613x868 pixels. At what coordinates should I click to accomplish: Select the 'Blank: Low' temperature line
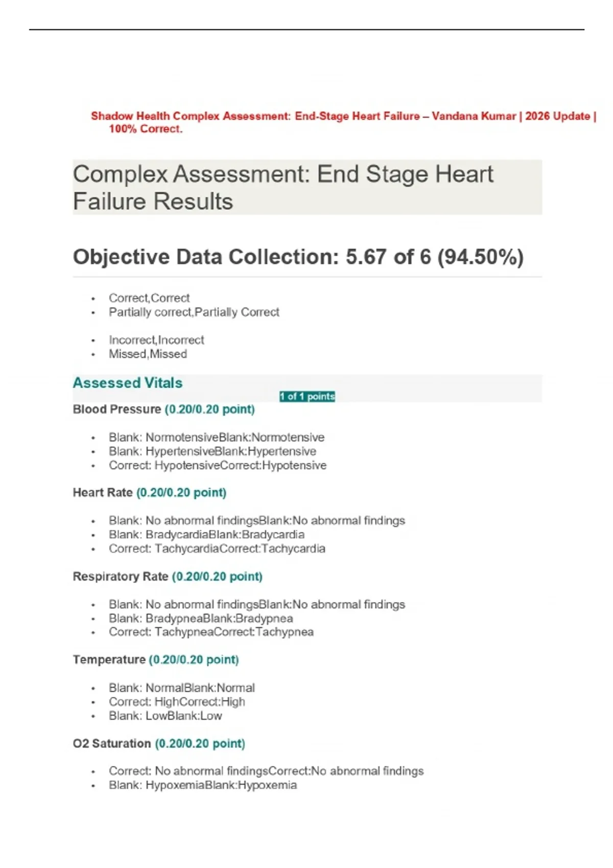[166, 716]
